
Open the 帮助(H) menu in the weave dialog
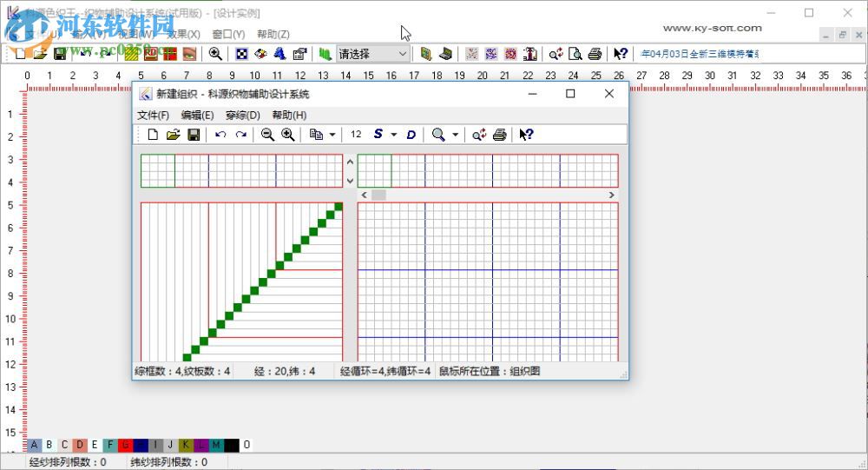289,115
